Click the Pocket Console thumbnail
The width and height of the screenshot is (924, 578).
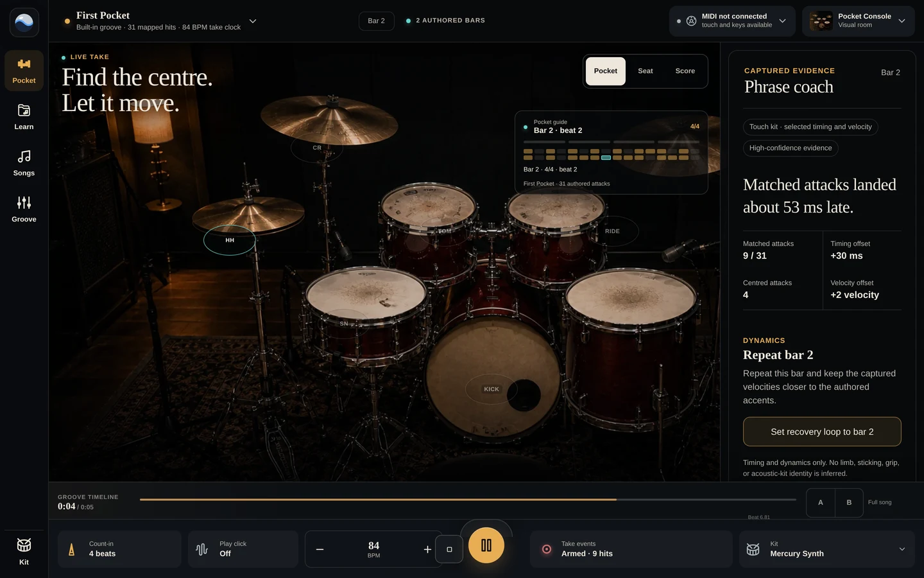click(821, 21)
